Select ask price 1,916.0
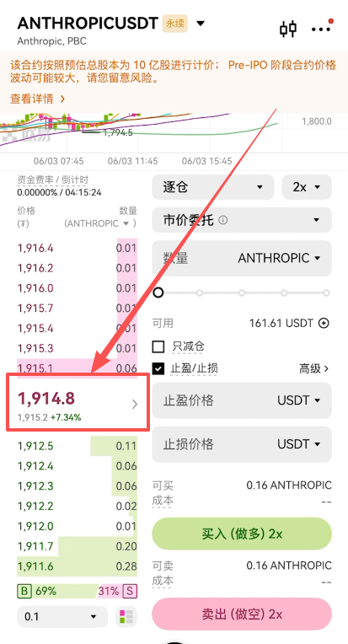 pyautogui.click(x=35, y=288)
